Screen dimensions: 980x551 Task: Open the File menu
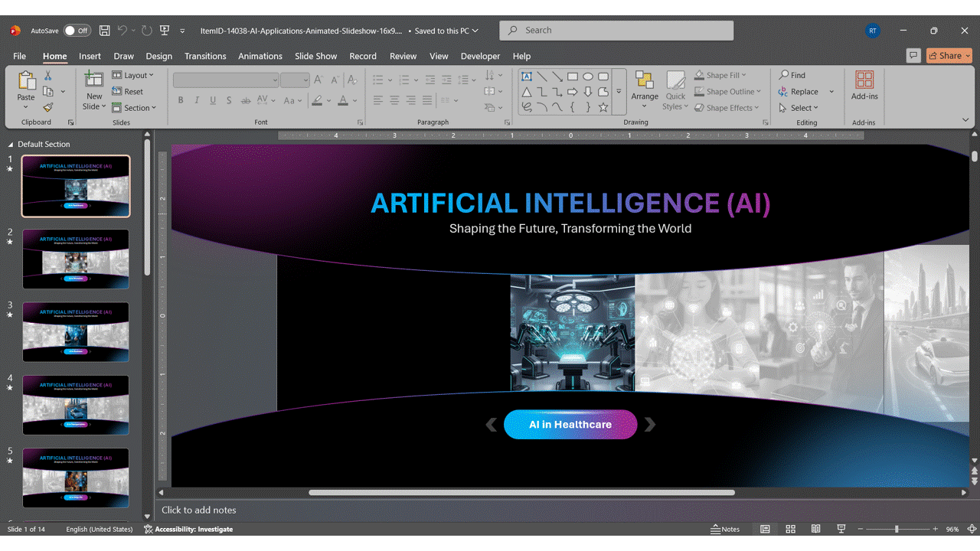(x=19, y=56)
